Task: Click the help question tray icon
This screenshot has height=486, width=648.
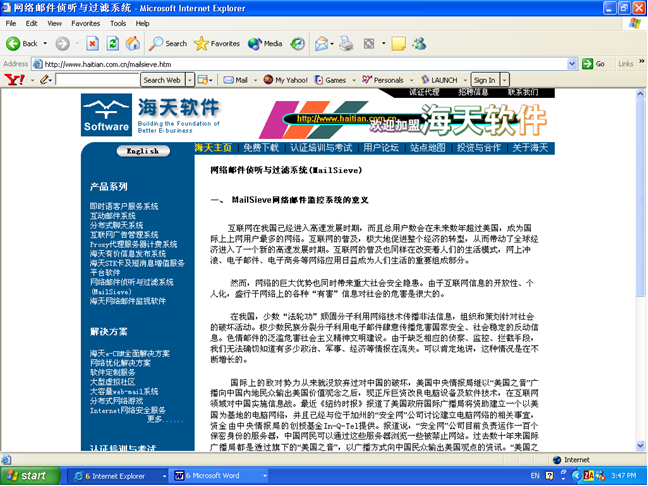Action: click(x=549, y=476)
